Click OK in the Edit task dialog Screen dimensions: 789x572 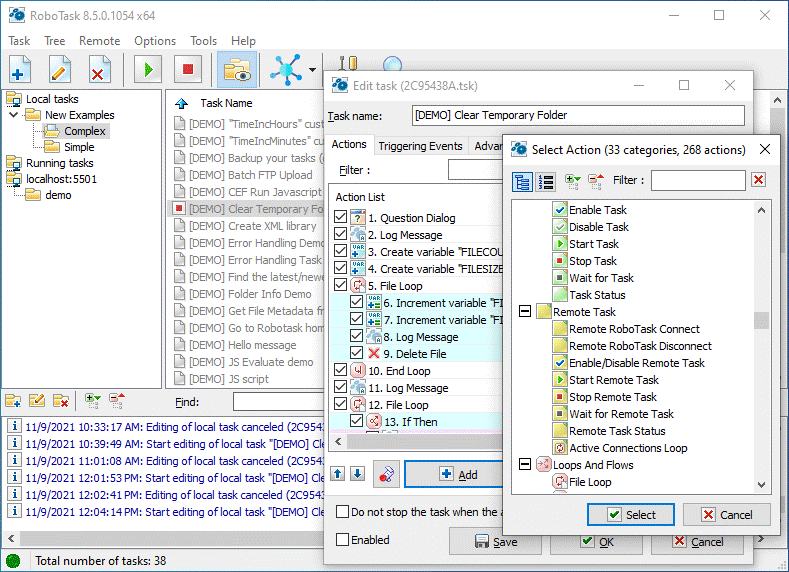pos(596,541)
